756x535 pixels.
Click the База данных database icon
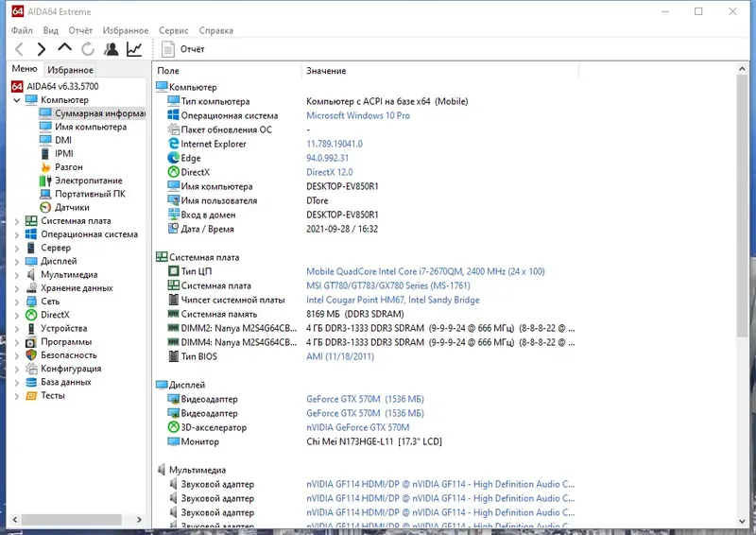point(31,382)
